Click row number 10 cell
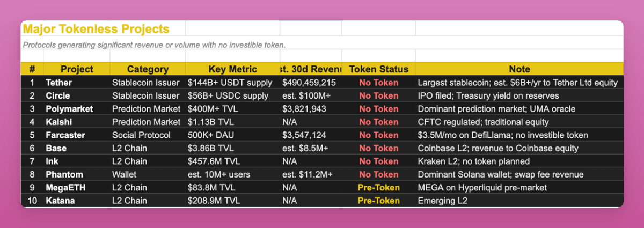 click(32, 201)
